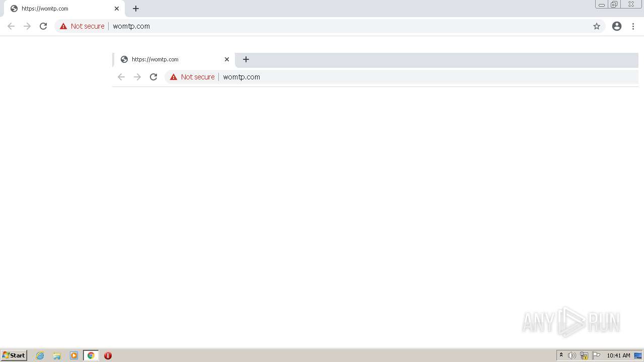Image resolution: width=644 pixels, height=362 pixels.
Task: Go back in outer browser toolbar
Action: coord(11,26)
